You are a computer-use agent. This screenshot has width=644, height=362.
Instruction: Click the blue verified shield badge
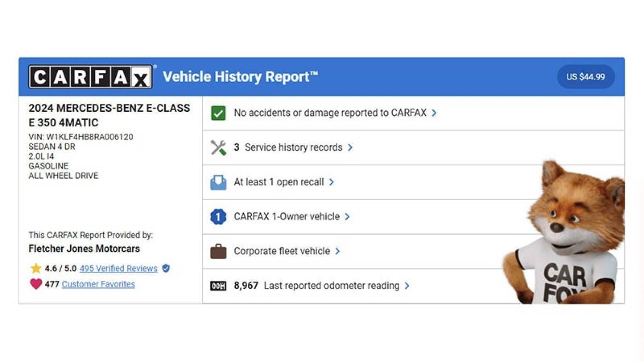pyautogui.click(x=166, y=268)
